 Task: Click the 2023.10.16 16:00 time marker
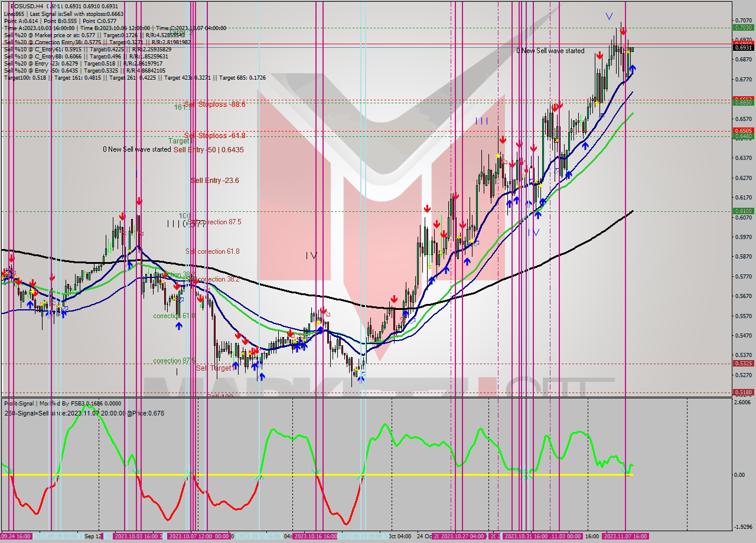pyautogui.click(x=315, y=537)
